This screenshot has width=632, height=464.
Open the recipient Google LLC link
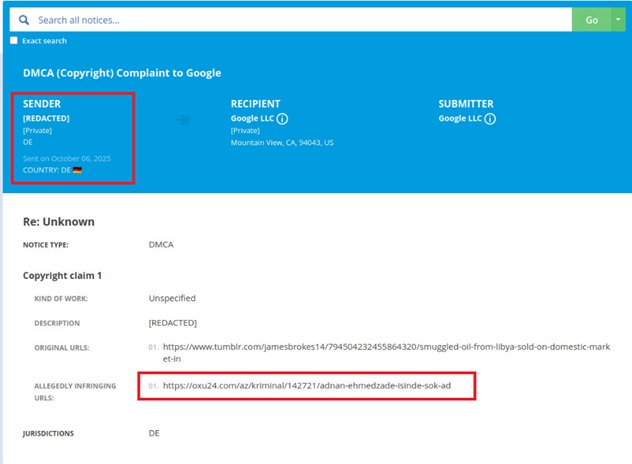(x=252, y=118)
